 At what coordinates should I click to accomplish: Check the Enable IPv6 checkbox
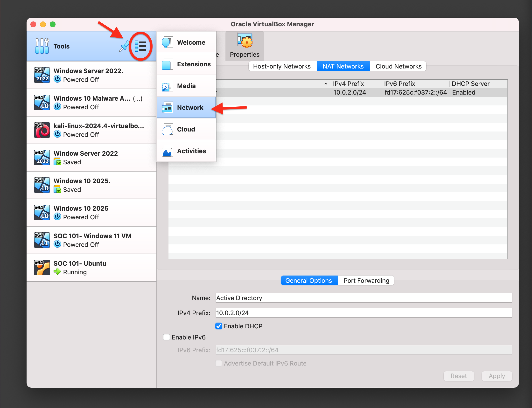[166, 337]
